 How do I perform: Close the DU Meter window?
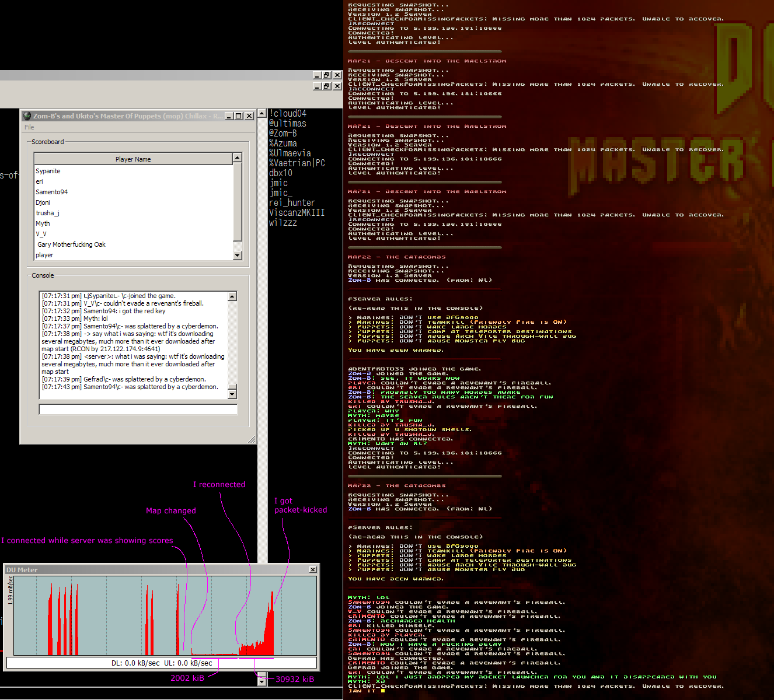[313, 570]
